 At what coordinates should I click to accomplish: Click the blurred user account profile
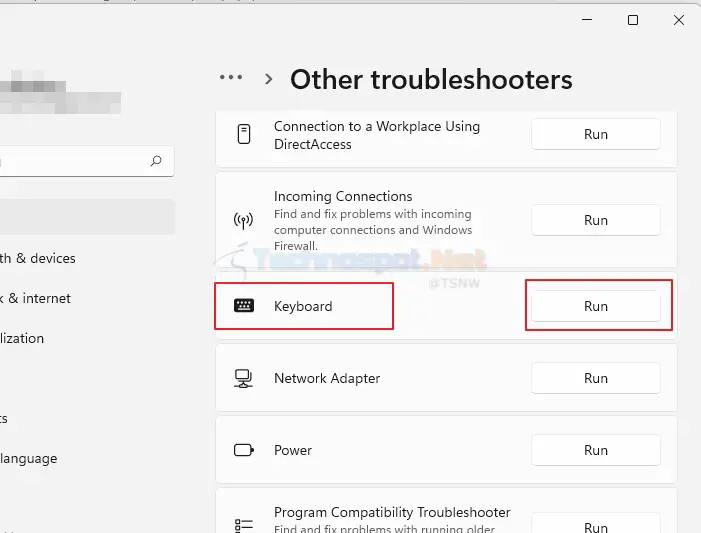click(60, 92)
